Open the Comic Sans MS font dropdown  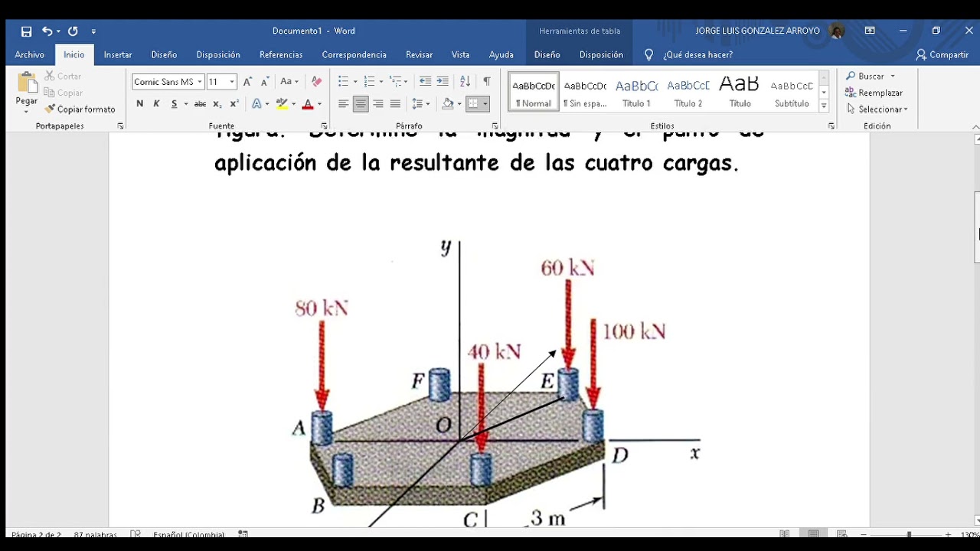pyautogui.click(x=200, y=82)
